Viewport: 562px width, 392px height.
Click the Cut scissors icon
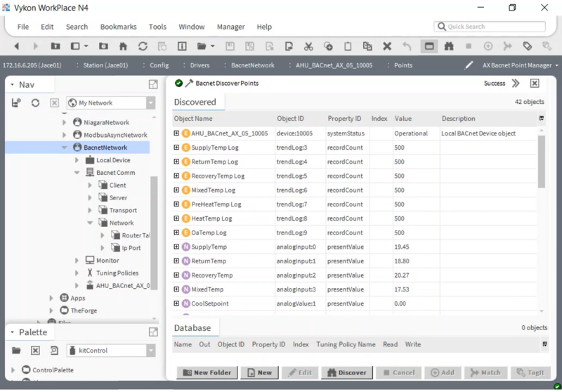[x=308, y=46]
